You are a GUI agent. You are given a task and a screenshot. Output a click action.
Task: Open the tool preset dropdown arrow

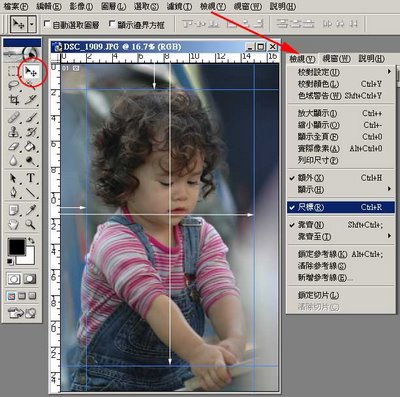coord(32,24)
